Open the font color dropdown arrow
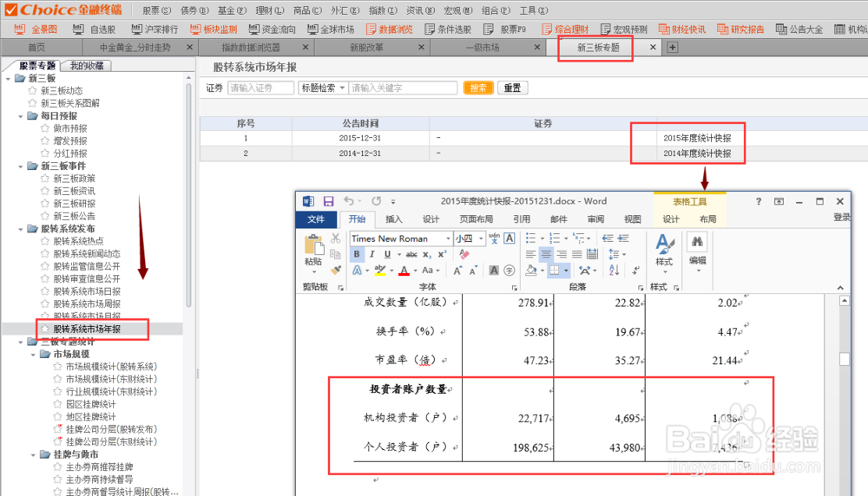 (415, 271)
